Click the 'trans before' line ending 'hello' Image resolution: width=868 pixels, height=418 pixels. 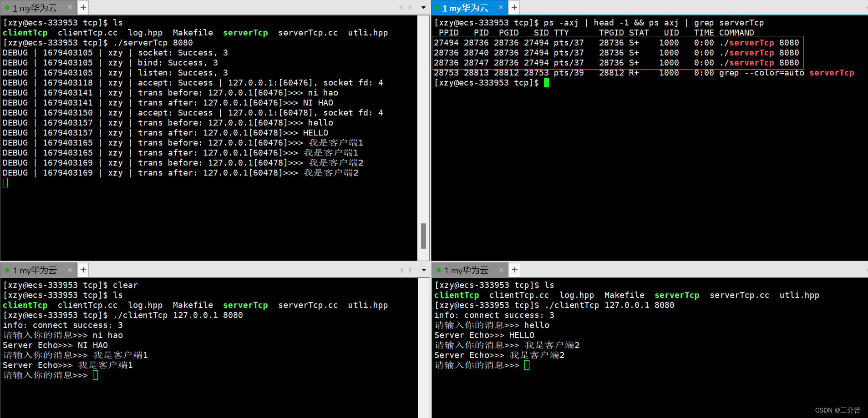(168, 123)
